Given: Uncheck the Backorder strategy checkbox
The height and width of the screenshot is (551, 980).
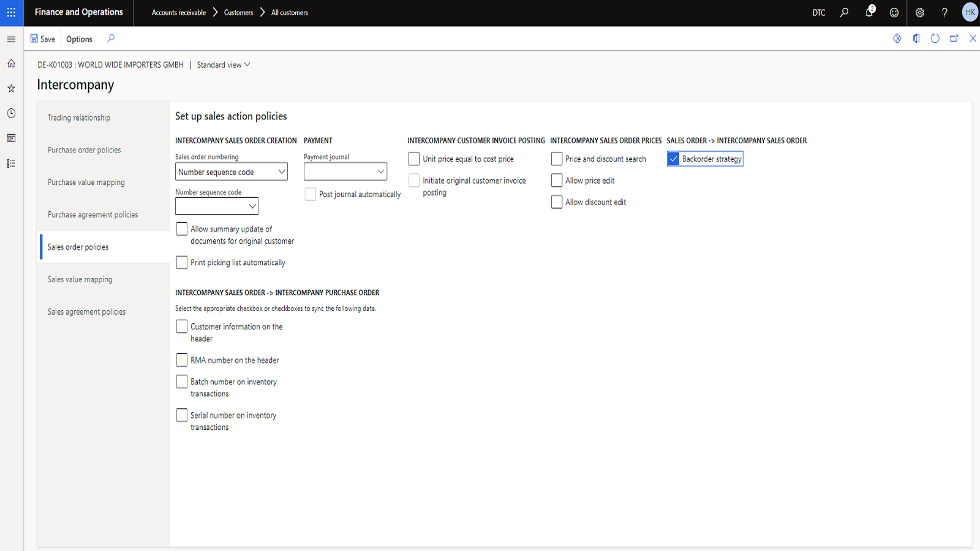Looking at the screenshot, I should pos(674,159).
